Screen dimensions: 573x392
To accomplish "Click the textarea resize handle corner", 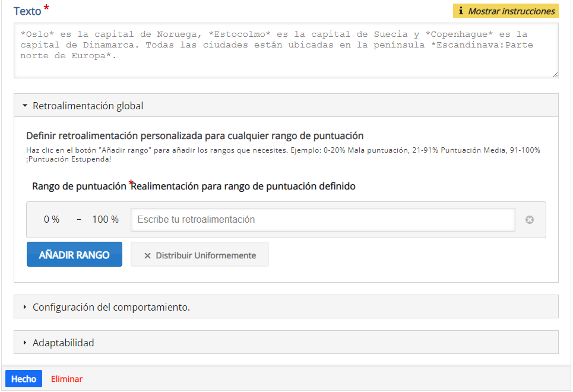I will pyautogui.click(x=555, y=75).
